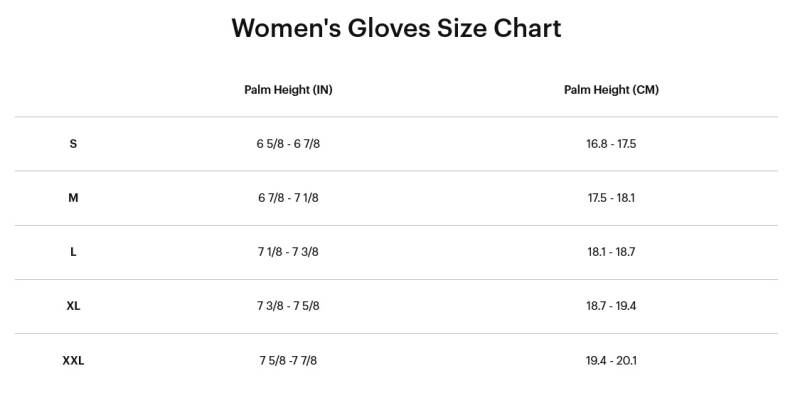Click the M size row label
800x398 pixels.
pyautogui.click(x=73, y=198)
